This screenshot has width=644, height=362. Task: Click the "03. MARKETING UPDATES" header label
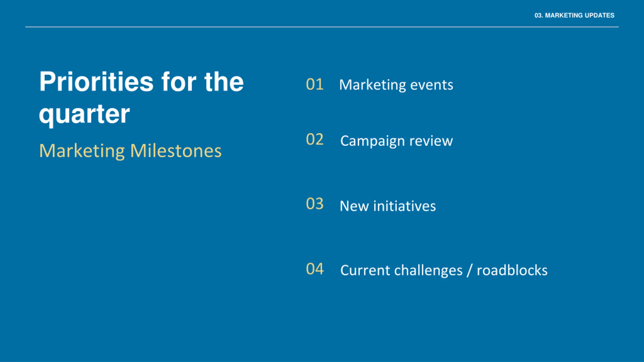click(574, 15)
